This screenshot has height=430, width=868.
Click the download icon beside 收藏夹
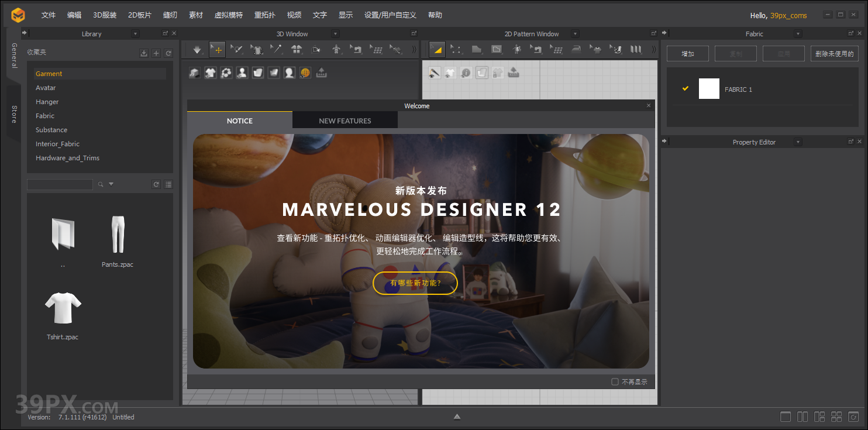144,53
